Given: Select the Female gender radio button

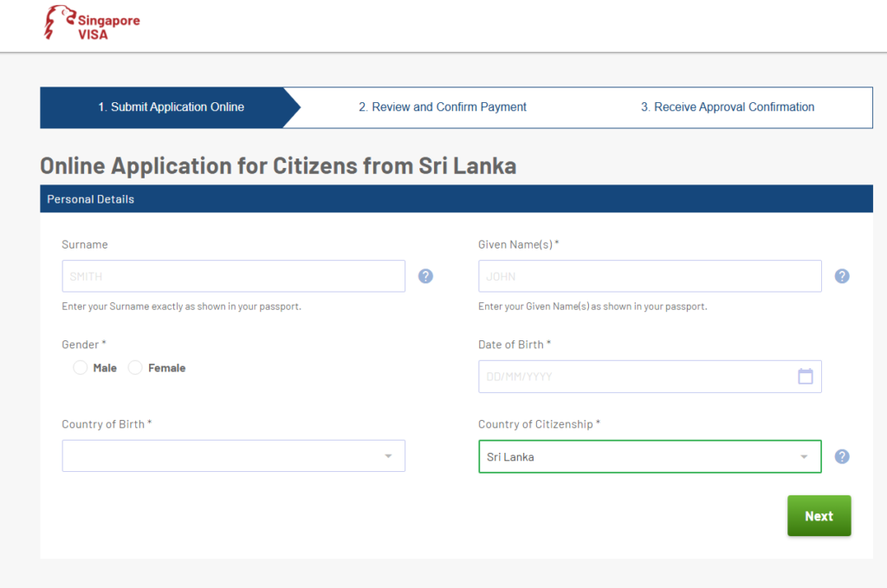Looking at the screenshot, I should point(135,368).
